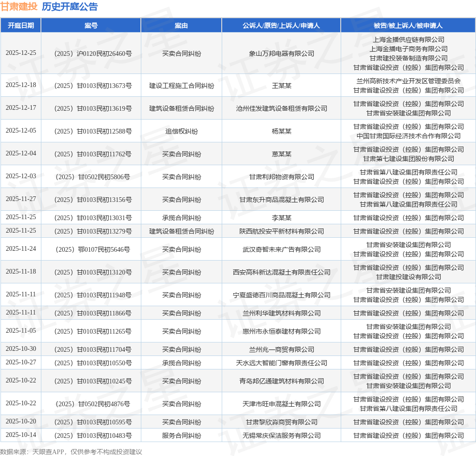Screen dimensions: 476x456
Task: Click defendant 甘肃第七建设集团股份有限公司
Action: (x=408, y=159)
